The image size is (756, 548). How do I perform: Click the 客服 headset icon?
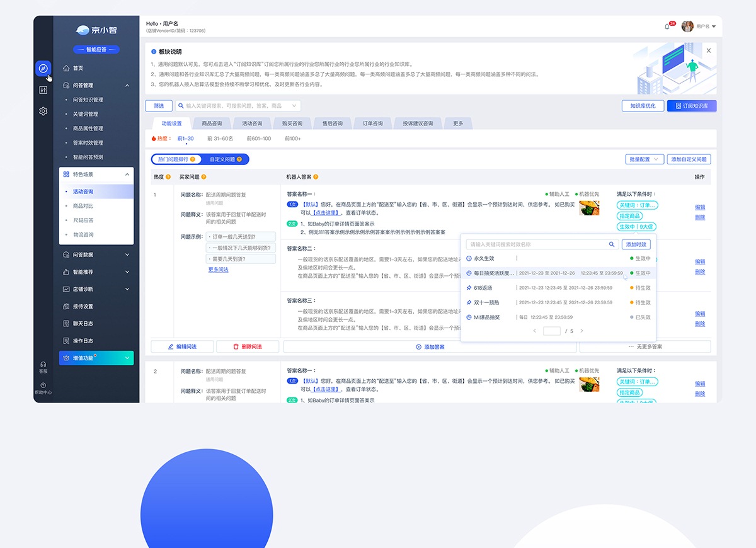[x=43, y=364]
